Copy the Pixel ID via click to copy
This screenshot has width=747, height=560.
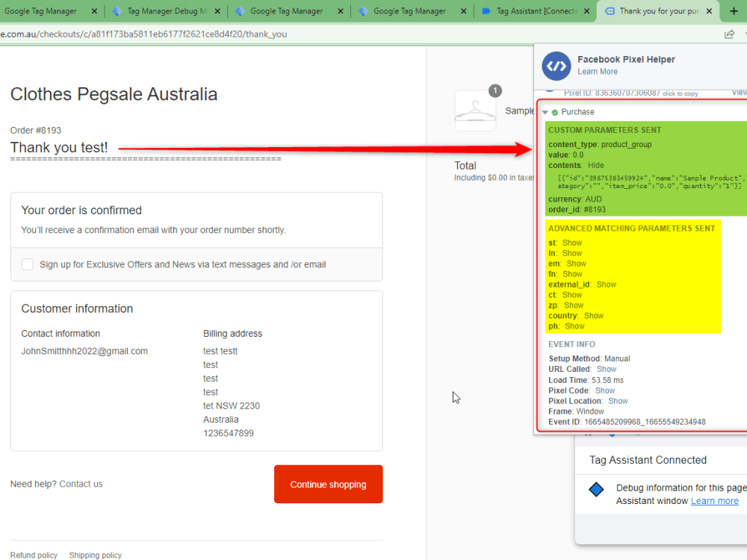click(681, 94)
